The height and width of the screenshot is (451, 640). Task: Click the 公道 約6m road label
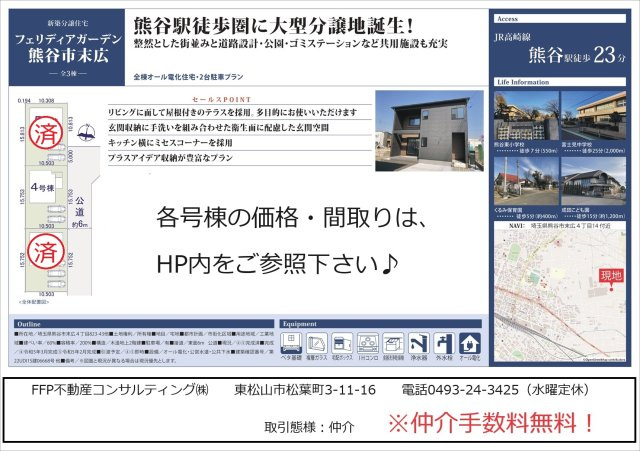[80, 212]
